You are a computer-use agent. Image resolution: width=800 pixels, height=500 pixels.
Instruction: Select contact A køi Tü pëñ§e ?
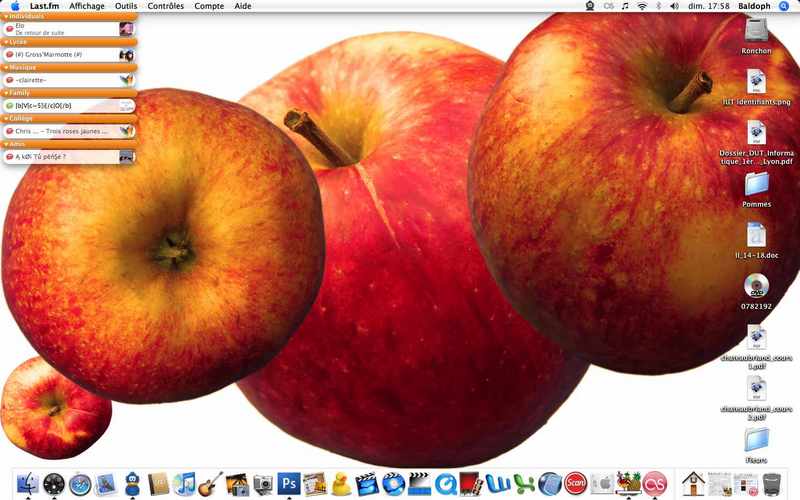69,157
